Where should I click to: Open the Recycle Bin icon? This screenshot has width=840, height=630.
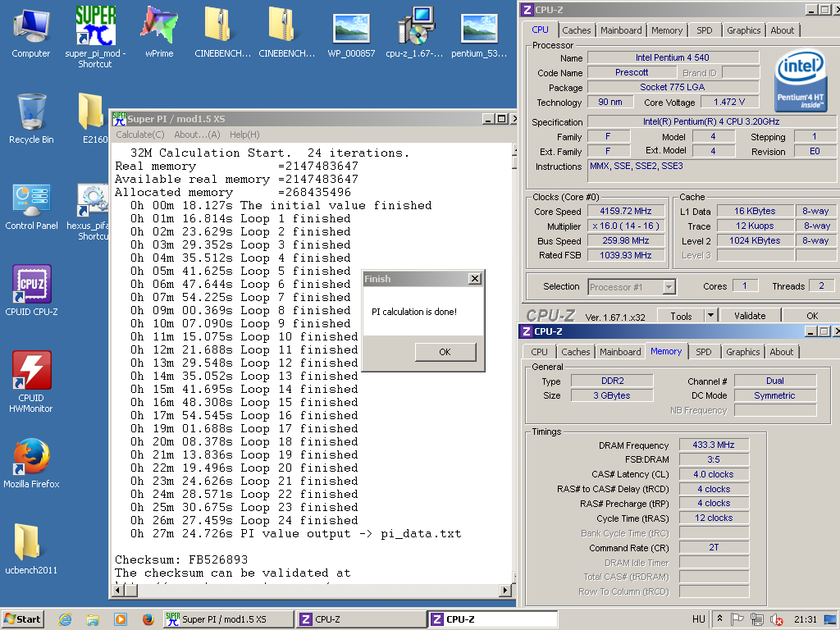tap(31, 119)
